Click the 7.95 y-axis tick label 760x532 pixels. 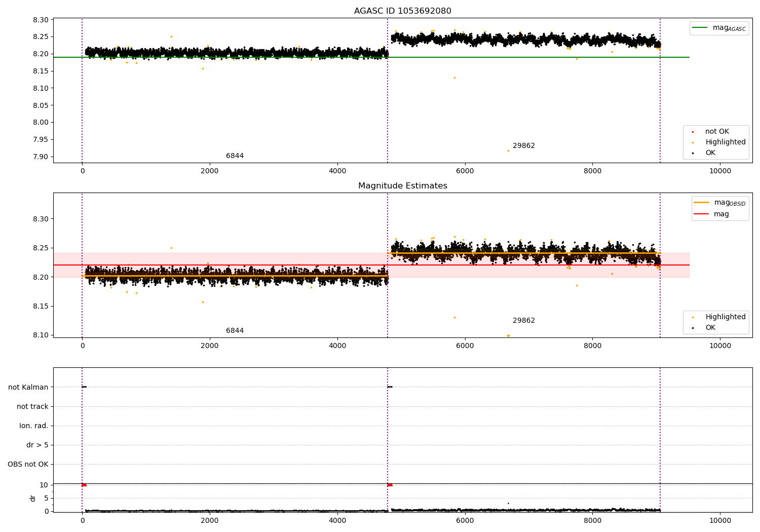click(41, 139)
